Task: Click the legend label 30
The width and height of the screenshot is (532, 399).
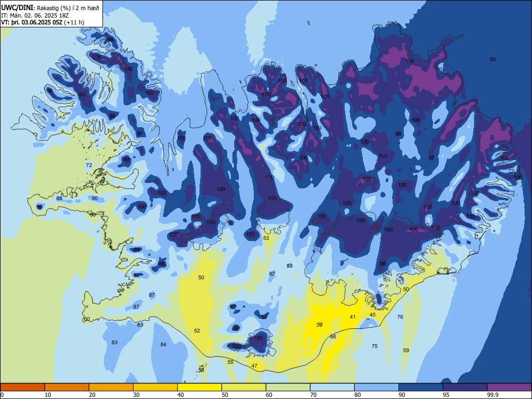Action: coord(136,395)
